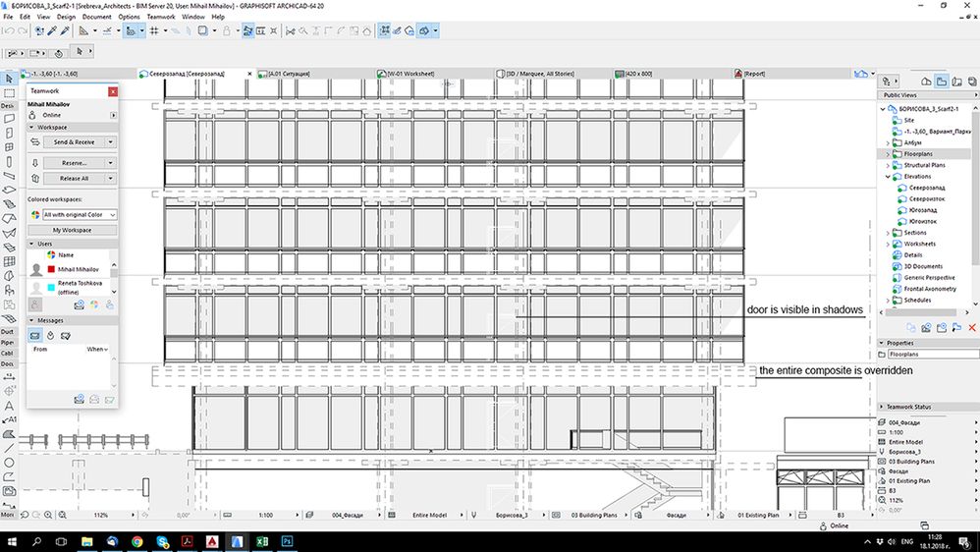Image resolution: width=980 pixels, height=552 pixels.
Task: Collapse the Workspace section in Teamwork
Action: pos(31,127)
